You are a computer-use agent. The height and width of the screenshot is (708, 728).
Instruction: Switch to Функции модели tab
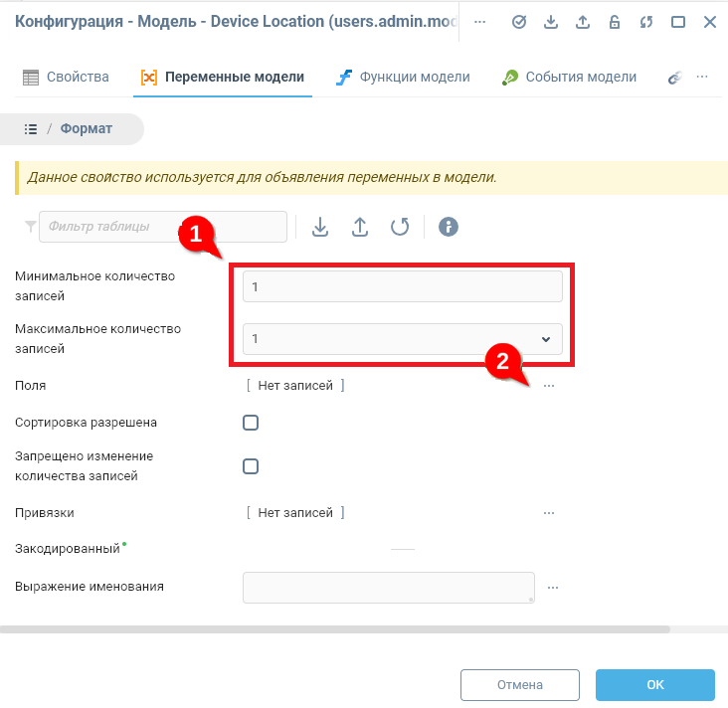point(403,77)
